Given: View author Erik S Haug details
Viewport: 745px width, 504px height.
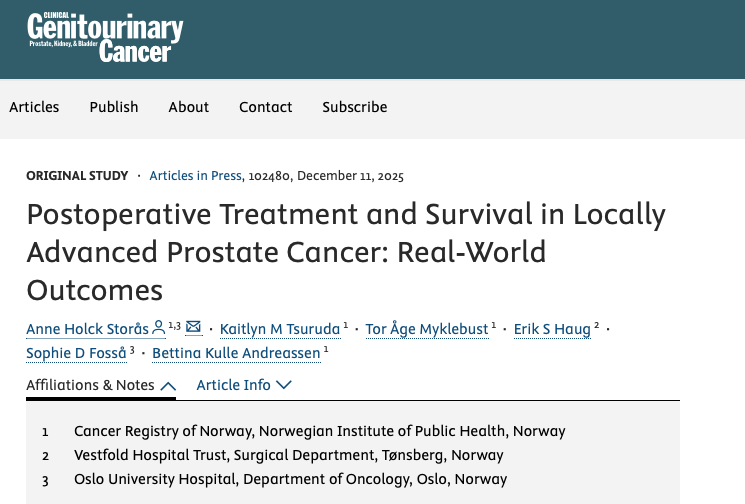Looking at the screenshot, I should pyautogui.click(x=552, y=329).
